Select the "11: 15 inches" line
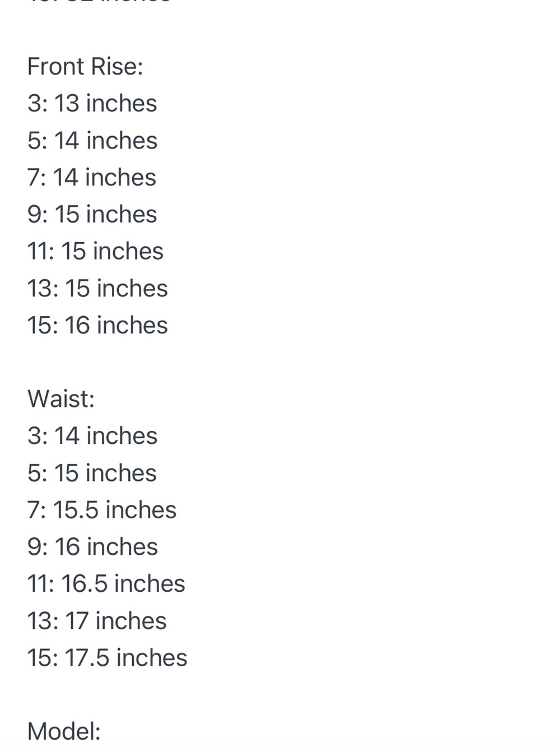The width and height of the screenshot is (560, 747). point(95,252)
